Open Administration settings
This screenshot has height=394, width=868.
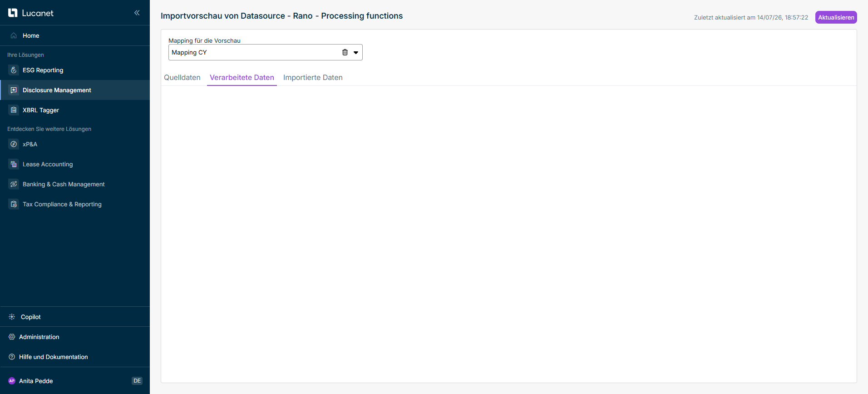pos(75,337)
